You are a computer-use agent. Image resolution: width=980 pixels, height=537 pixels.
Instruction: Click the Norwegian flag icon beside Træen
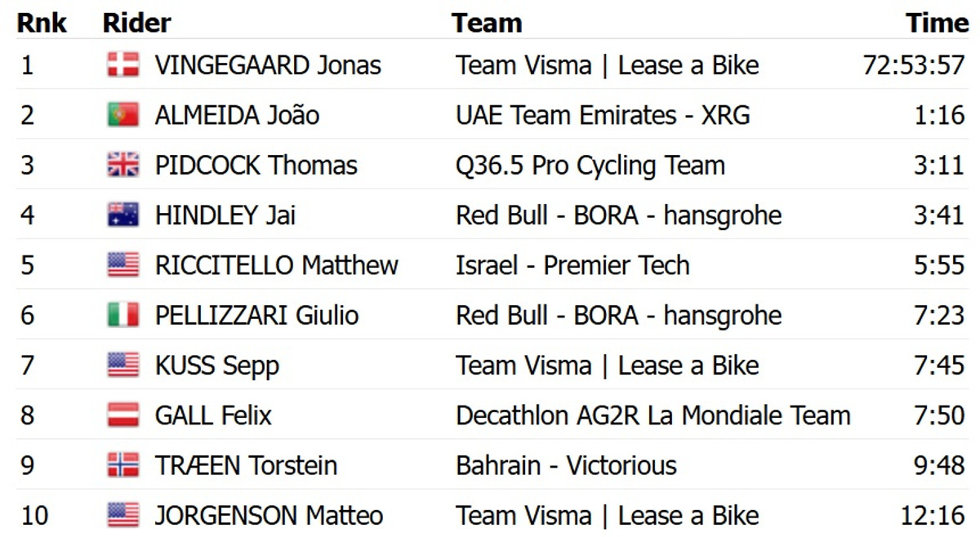(123, 465)
